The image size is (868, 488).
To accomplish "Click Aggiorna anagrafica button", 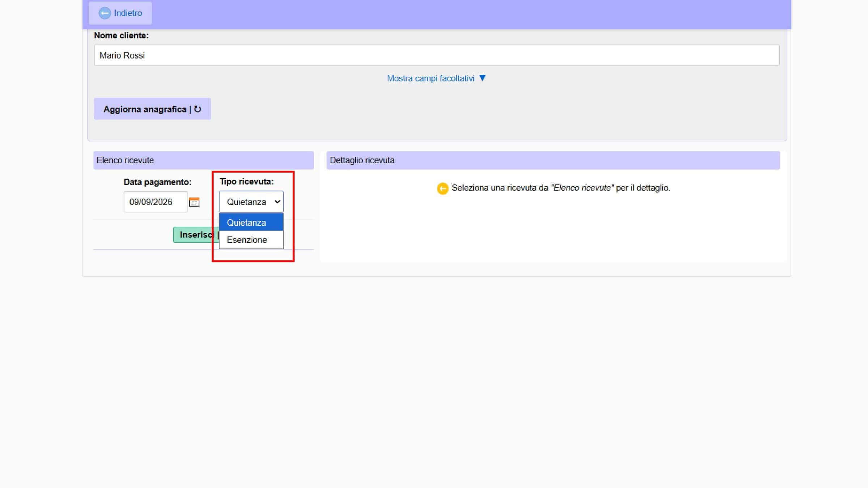I will click(x=152, y=109).
